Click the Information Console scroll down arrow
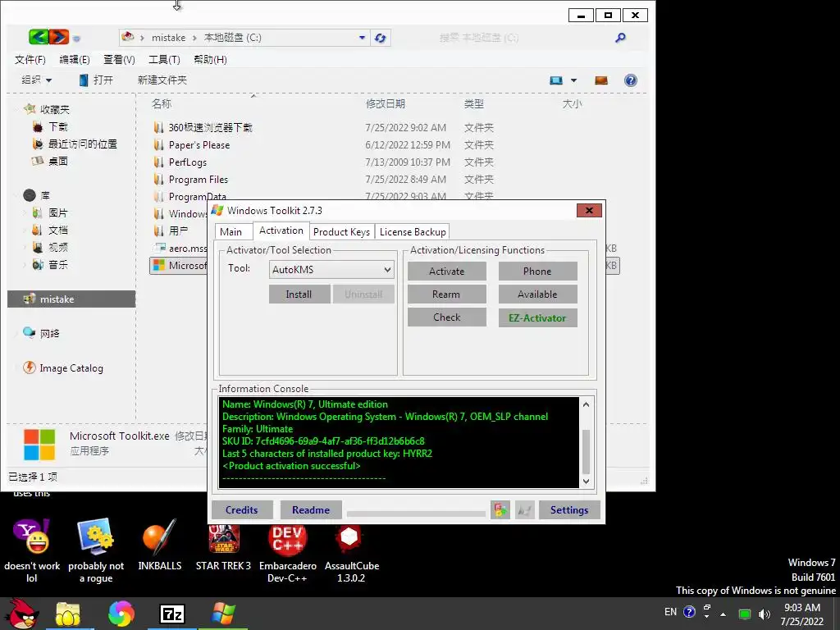 click(x=586, y=481)
